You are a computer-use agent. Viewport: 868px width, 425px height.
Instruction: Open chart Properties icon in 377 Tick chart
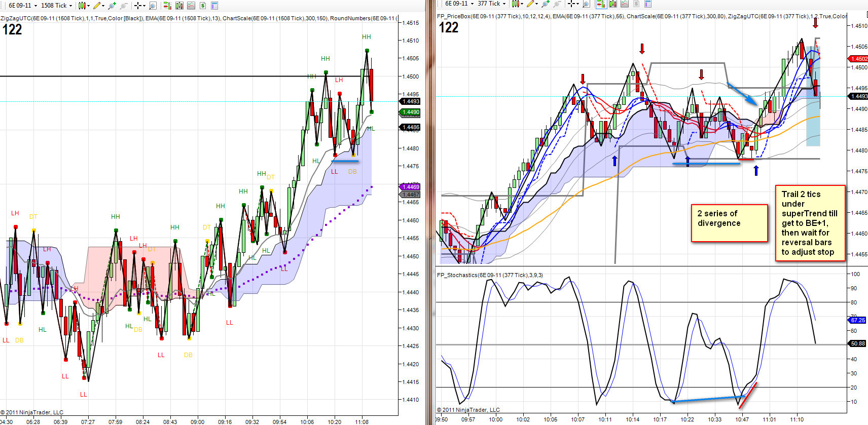pos(647,4)
